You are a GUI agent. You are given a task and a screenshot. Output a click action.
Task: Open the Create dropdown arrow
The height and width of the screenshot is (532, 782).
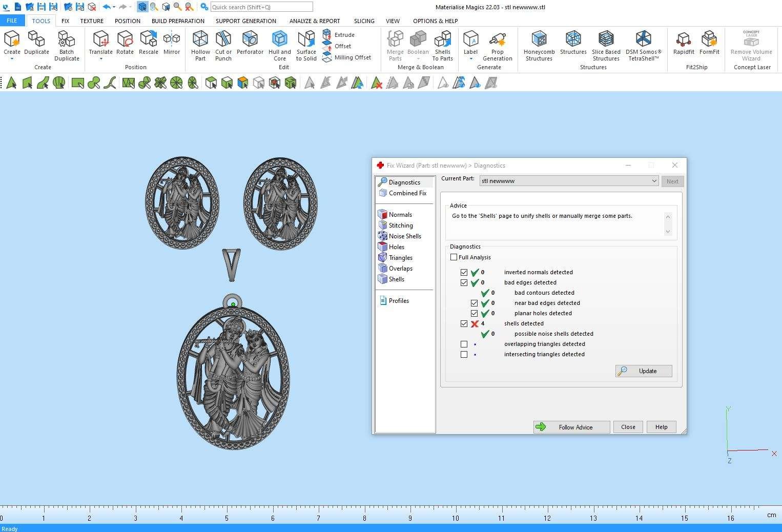click(12, 59)
